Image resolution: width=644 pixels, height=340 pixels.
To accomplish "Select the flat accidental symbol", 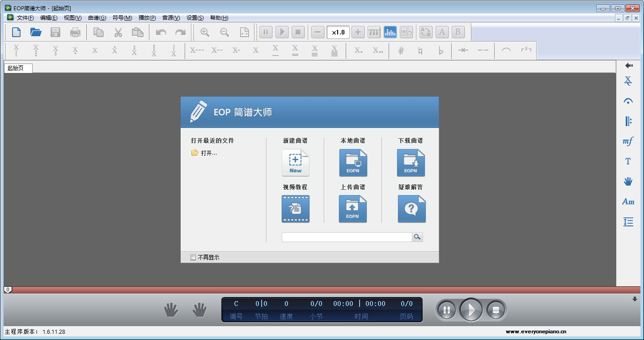I will (441, 51).
